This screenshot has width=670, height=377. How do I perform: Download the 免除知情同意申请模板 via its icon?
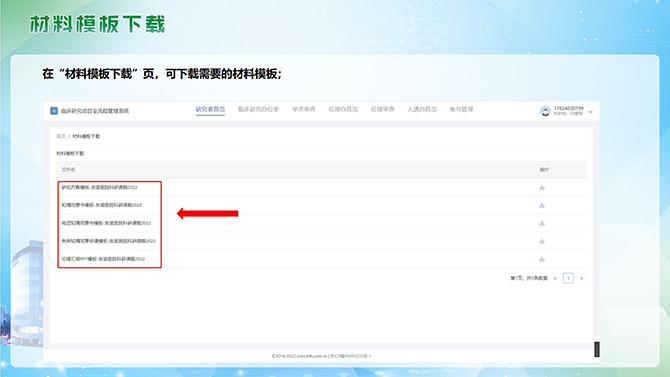(x=542, y=241)
